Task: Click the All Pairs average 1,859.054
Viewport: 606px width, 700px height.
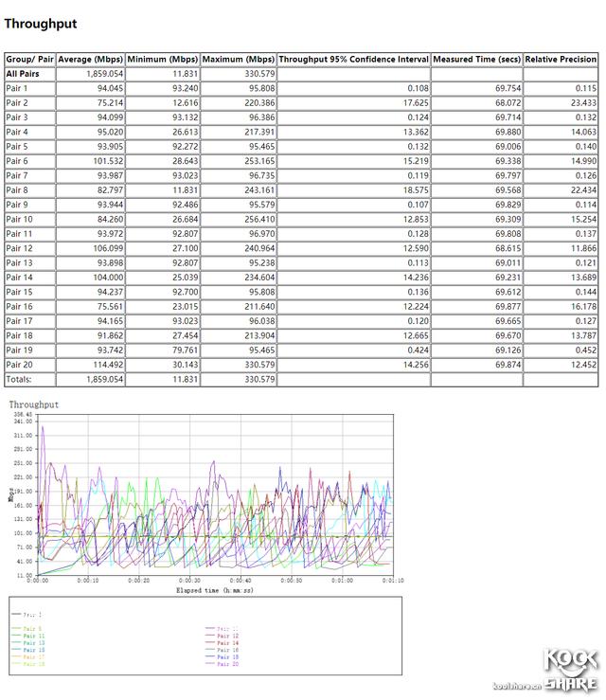Action: point(105,74)
